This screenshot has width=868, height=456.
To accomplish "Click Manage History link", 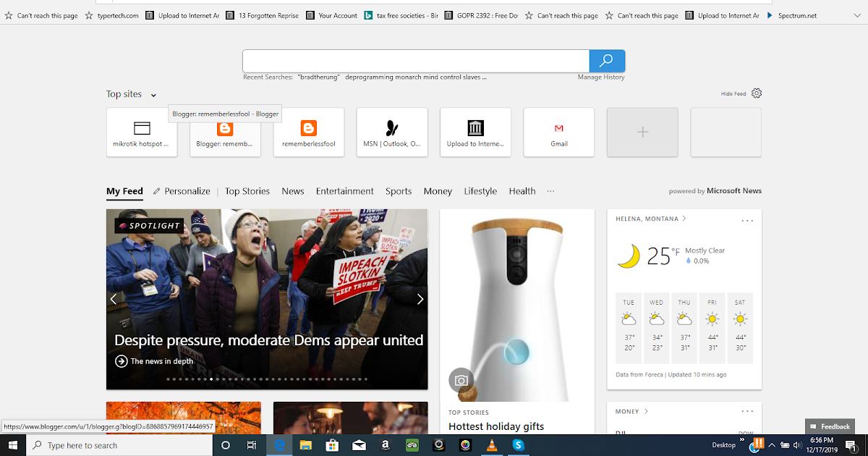I will click(x=601, y=77).
